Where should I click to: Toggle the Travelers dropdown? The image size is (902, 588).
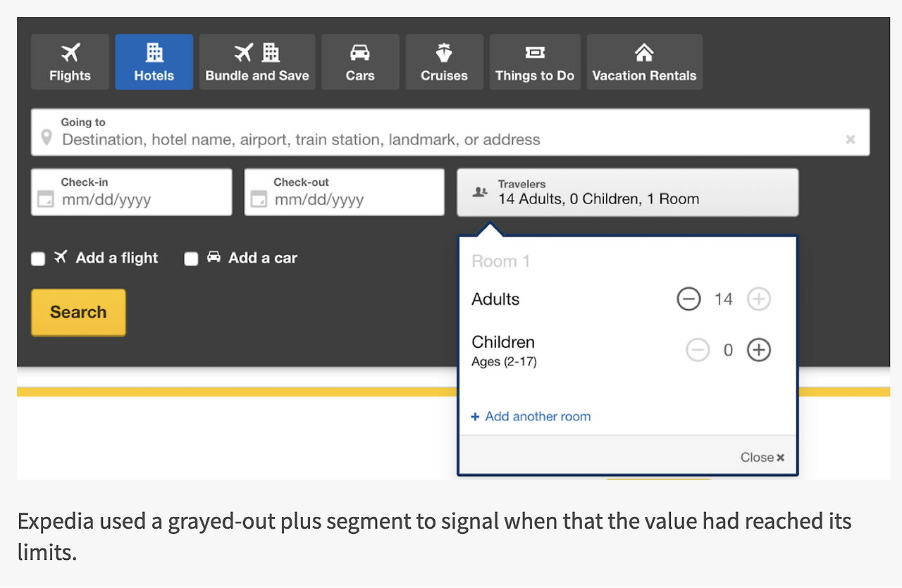point(628,192)
